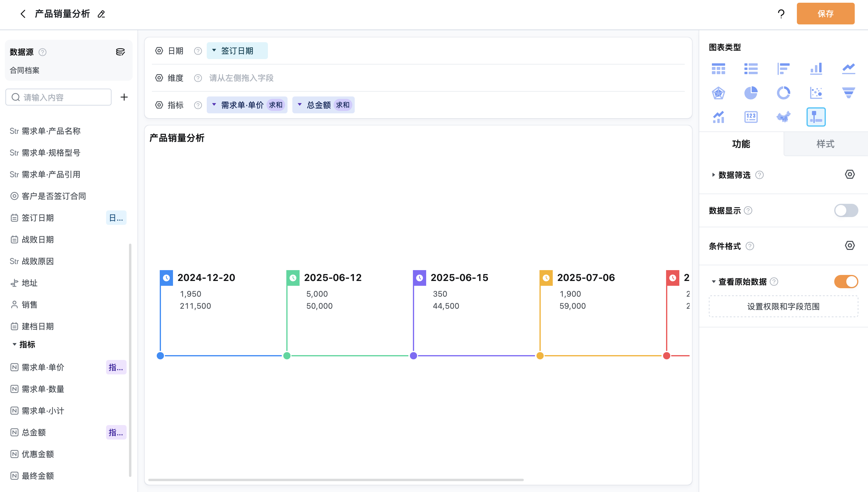The width and height of the screenshot is (868, 492).
Task: Click the field list vertical scrollbar
Action: [130, 360]
